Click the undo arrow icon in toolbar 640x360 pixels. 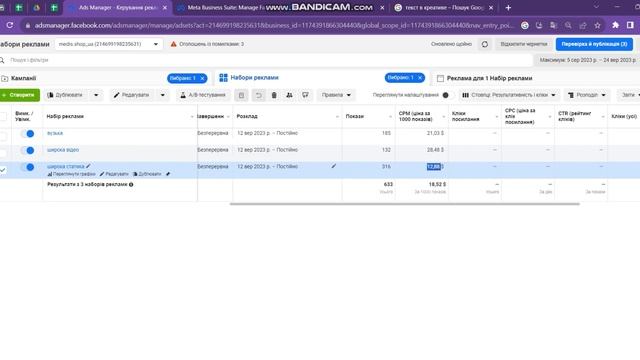(x=258, y=95)
